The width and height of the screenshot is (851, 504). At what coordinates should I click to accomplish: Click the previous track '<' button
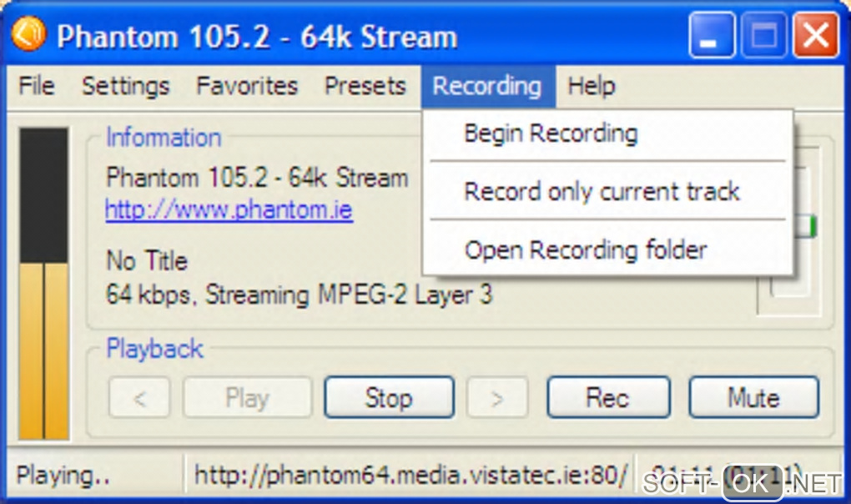coord(139,398)
